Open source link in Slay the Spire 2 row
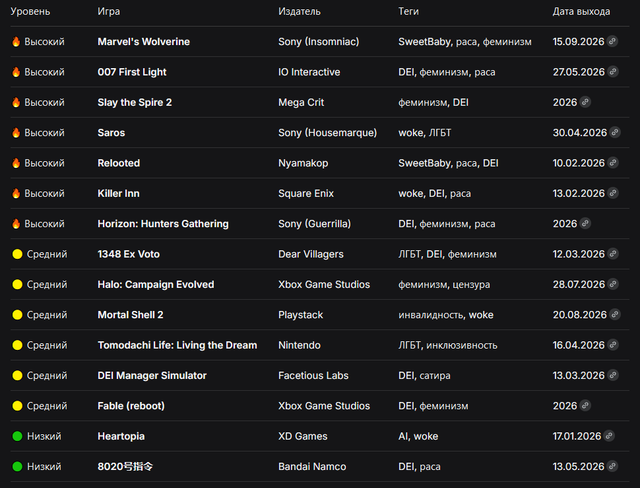 pyautogui.click(x=585, y=102)
